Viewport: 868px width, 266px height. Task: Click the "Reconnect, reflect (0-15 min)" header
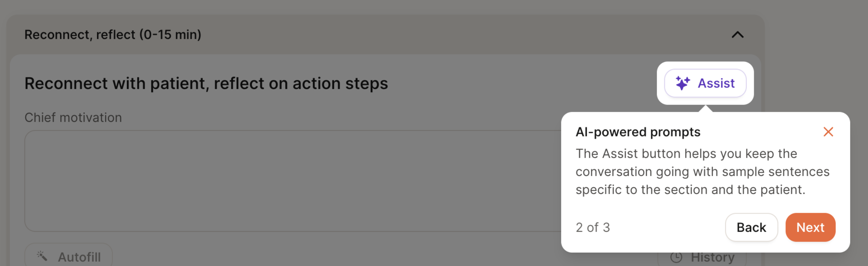tap(113, 35)
